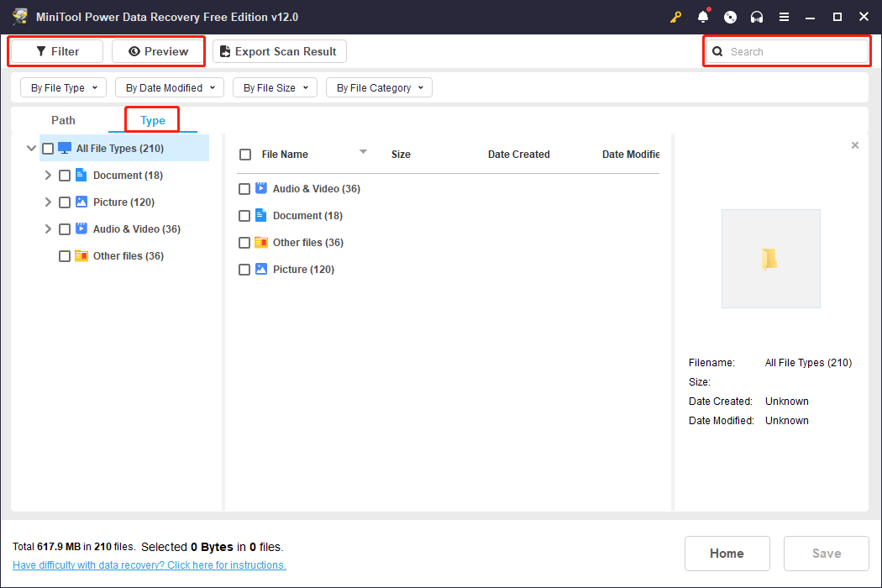
Task: Click the Home button
Action: pyautogui.click(x=727, y=553)
